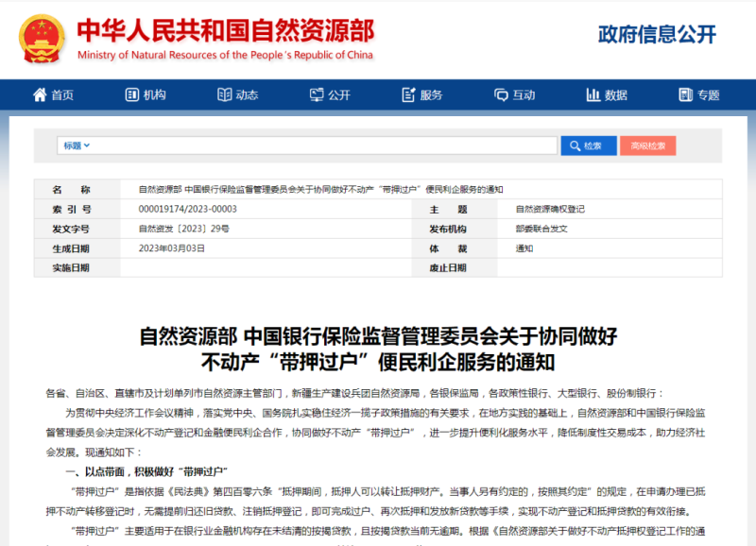This screenshot has width=756, height=546.
Task: Click the addressee line starting 各省、自治区
Action: coord(354,393)
